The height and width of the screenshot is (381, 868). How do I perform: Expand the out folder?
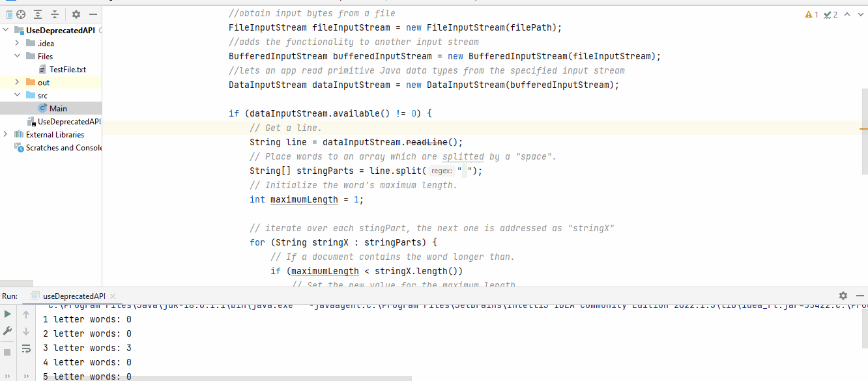(18, 82)
